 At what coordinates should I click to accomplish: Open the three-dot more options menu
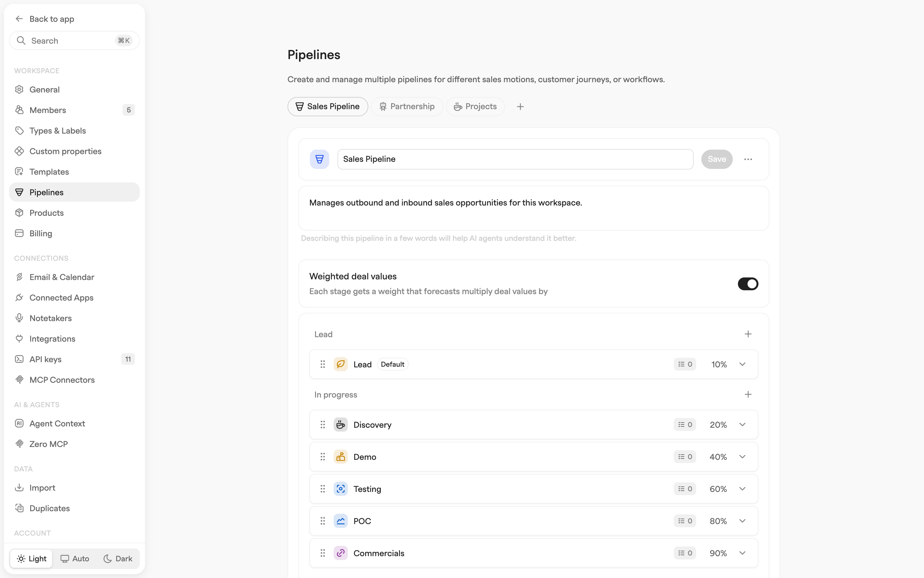pos(748,159)
